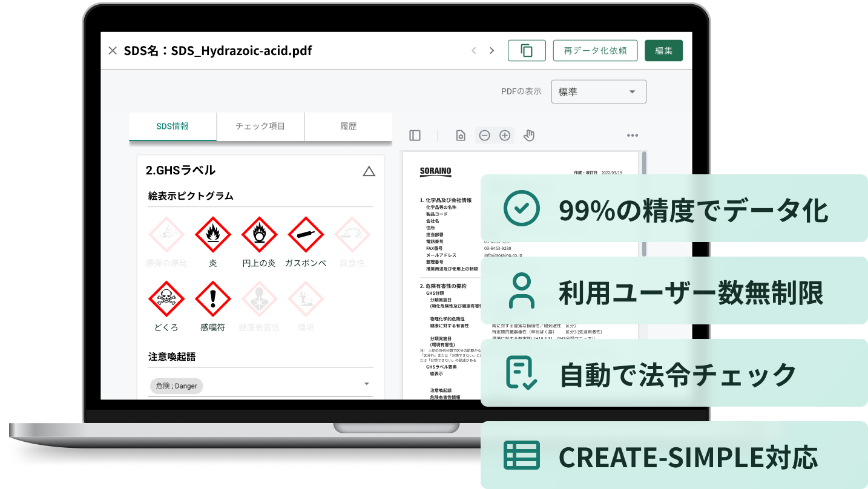
Task: Click the 再データ化依頼 button
Action: (595, 51)
